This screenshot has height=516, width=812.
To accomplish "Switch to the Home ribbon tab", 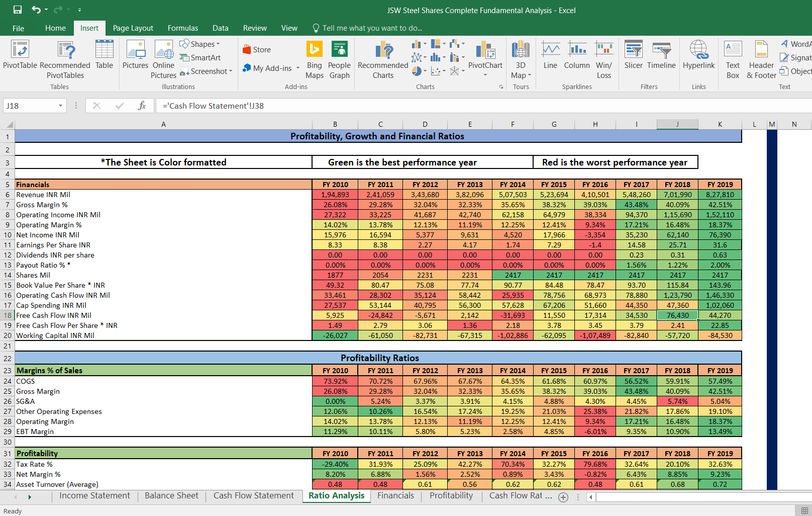I will click(x=55, y=28).
